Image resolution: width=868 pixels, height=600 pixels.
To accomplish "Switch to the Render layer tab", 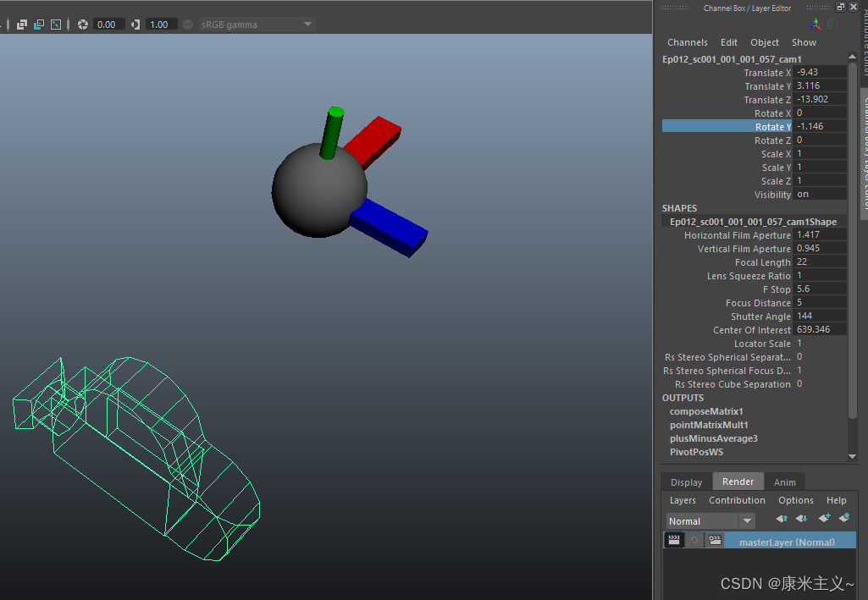I will pos(738,482).
